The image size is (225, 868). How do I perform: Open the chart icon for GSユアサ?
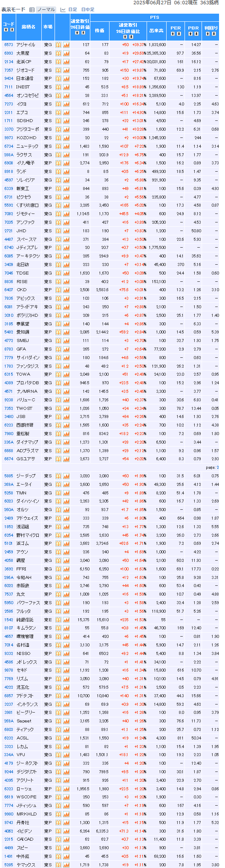pos(66,459)
